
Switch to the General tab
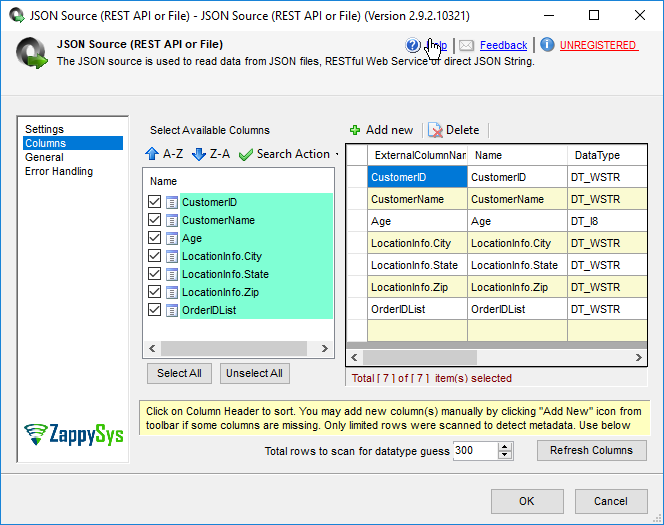44,157
